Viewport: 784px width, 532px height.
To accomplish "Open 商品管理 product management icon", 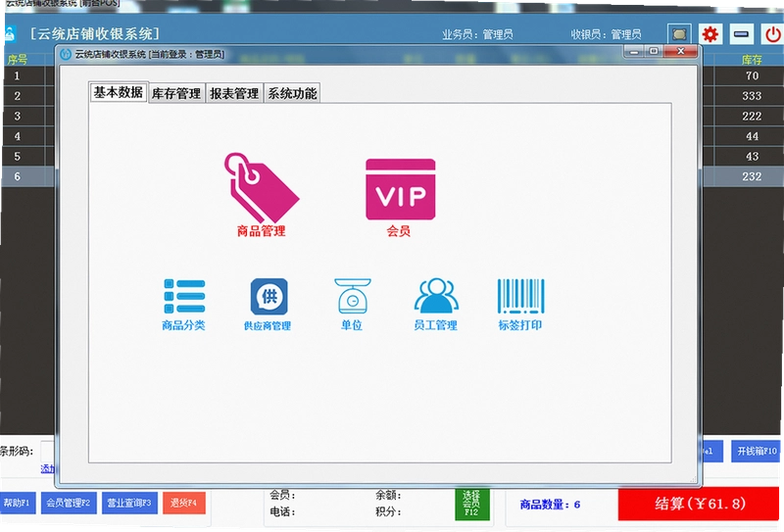I will click(261, 195).
